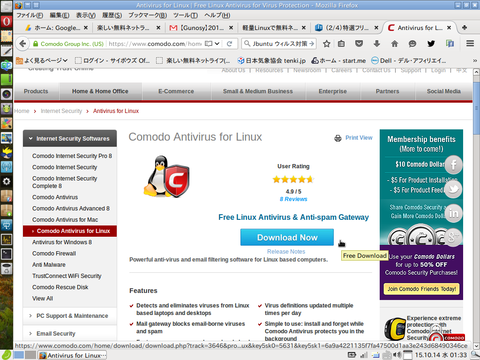Open Dell デル・アフィリエイ bookmark
The width and height of the screenshot is (480, 360).
[x=409, y=60]
